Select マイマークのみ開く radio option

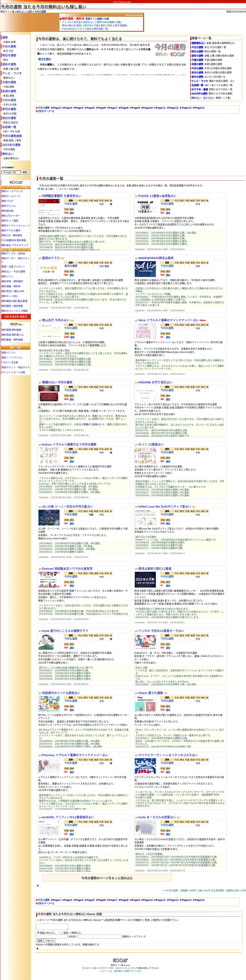pos(57,189)
